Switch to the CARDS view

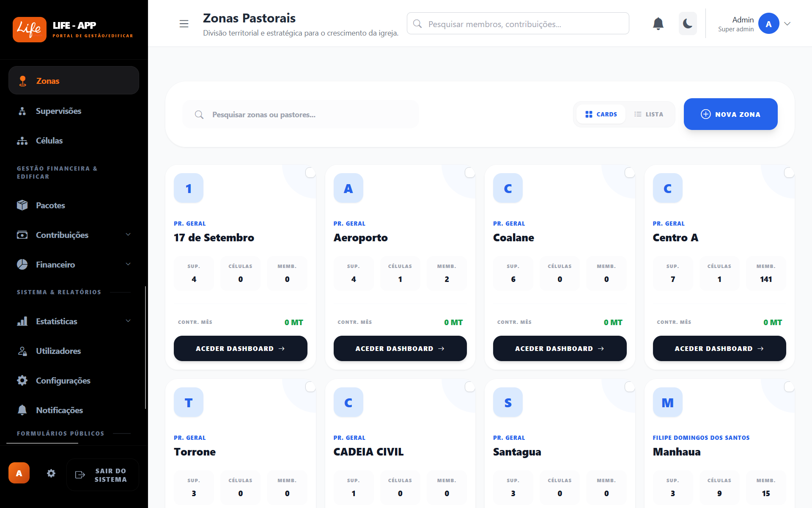601,114
